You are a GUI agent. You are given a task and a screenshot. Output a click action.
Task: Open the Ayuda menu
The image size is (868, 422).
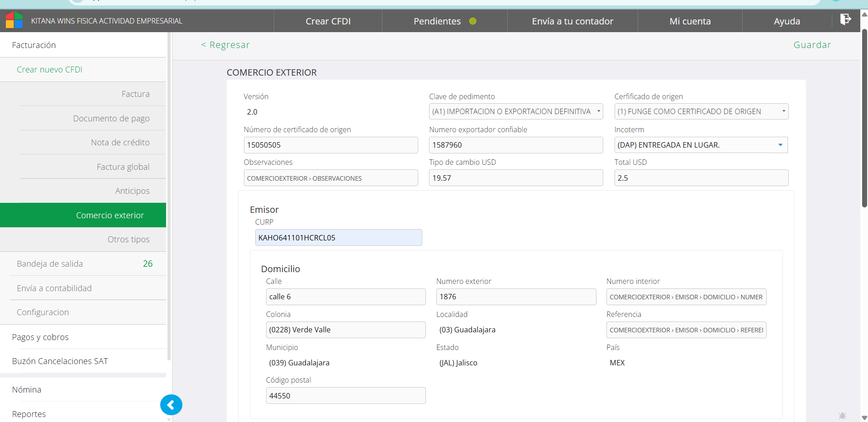[787, 21]
